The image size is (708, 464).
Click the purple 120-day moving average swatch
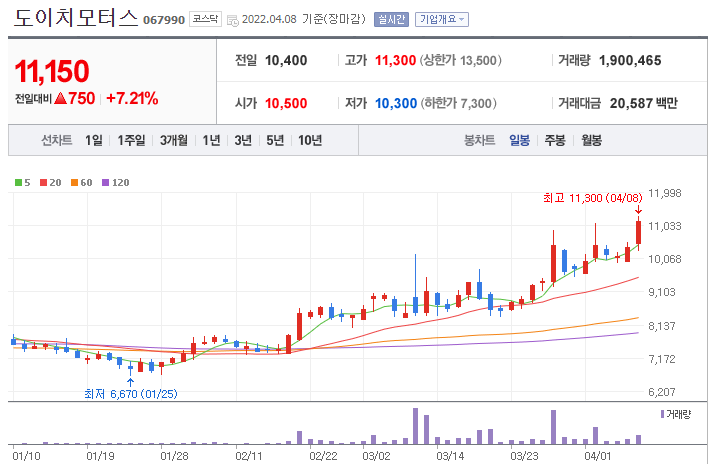(106, 182)
